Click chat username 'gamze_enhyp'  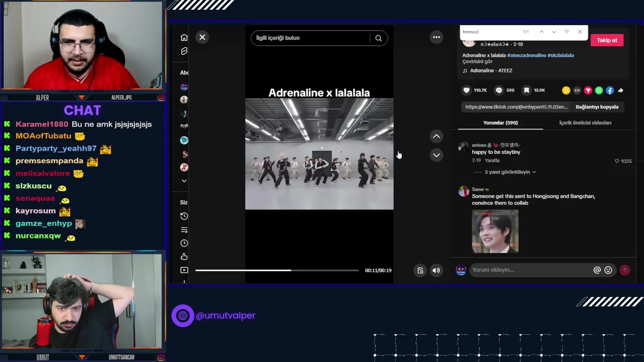[44, 223]
